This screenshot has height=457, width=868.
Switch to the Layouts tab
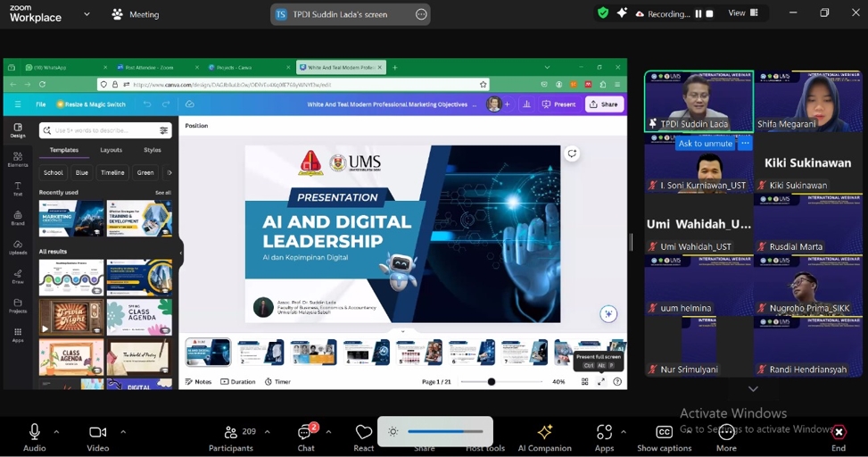[111, 150]
